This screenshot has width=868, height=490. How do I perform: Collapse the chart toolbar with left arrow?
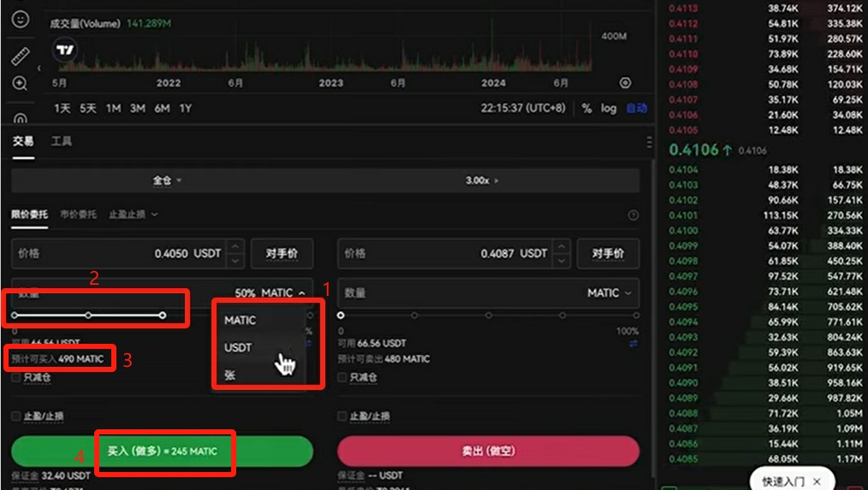[39, 68]
